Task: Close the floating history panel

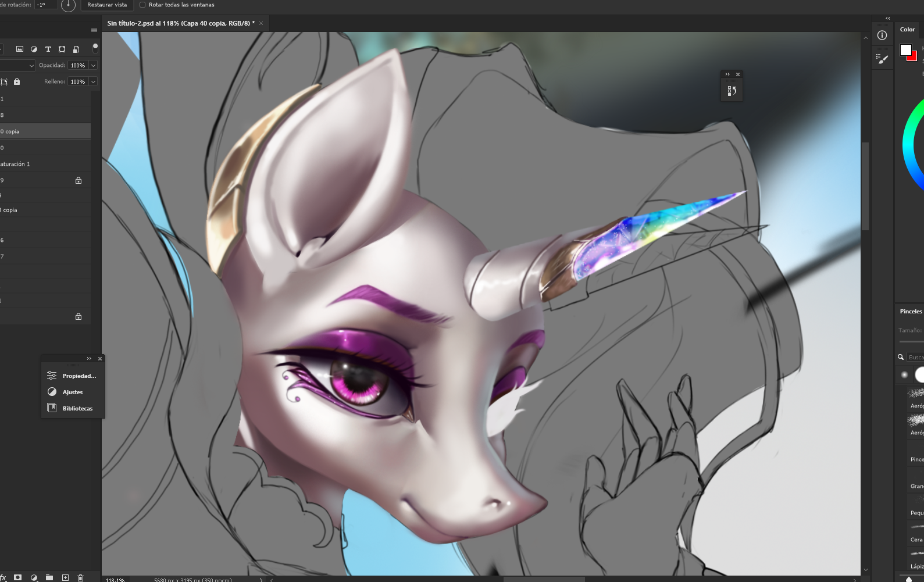Action: [738, 74]
